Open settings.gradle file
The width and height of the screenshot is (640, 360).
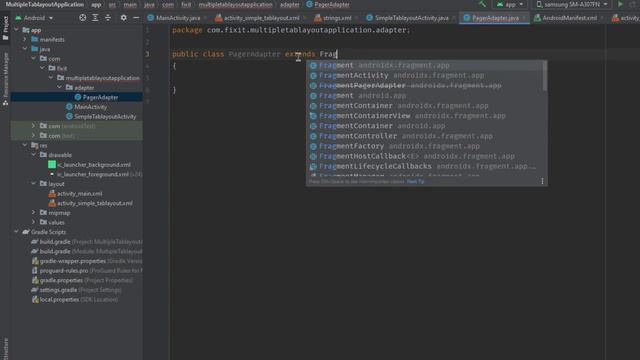pyautogui.click(x=76, y=290)
